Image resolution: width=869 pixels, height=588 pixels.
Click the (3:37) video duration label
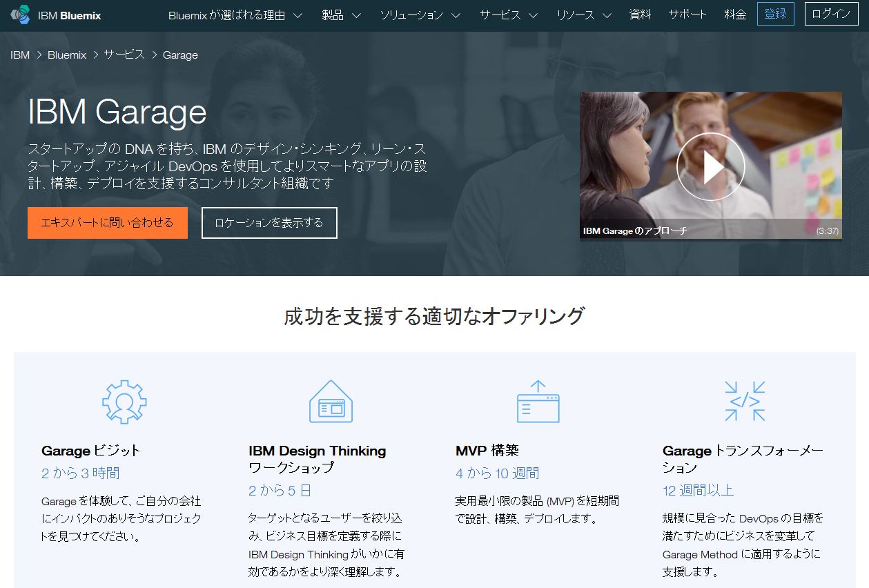[x=828, y=231]
